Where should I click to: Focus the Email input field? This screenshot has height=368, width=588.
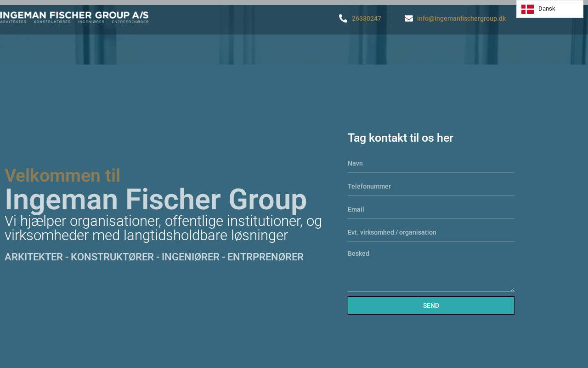click(x=431, y=209)
